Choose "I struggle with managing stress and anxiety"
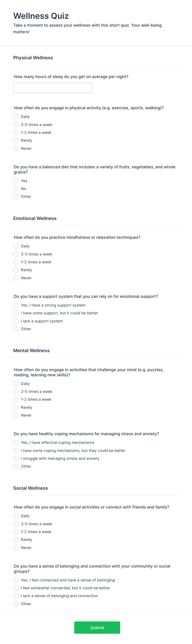The width and height of the screenshot is (192, 644). [16, 458]
